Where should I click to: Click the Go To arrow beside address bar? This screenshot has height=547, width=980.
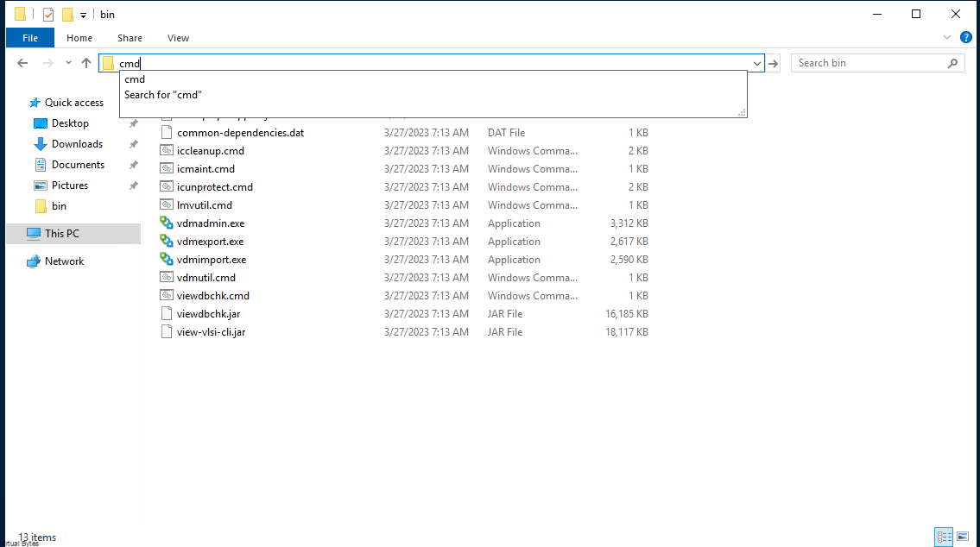tap(773, 62)
